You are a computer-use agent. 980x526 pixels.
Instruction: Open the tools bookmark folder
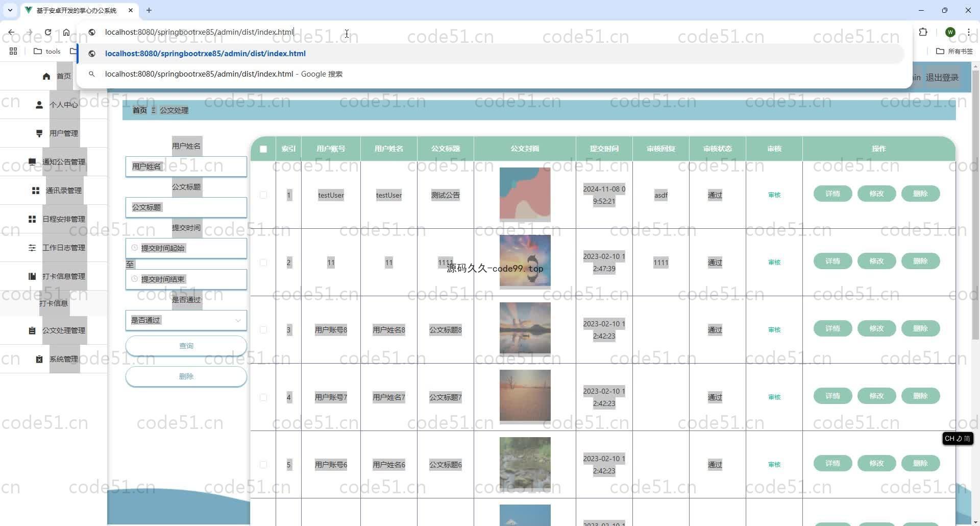47,51
